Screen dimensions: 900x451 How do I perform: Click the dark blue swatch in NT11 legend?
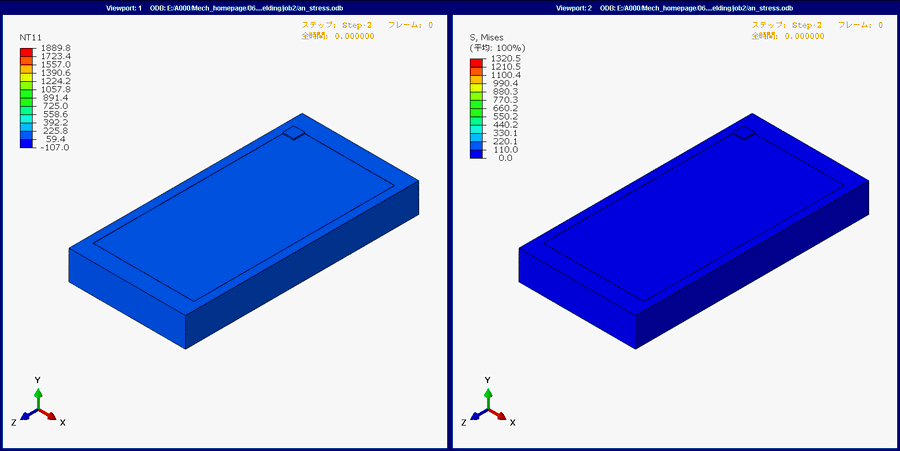point(25,143)
